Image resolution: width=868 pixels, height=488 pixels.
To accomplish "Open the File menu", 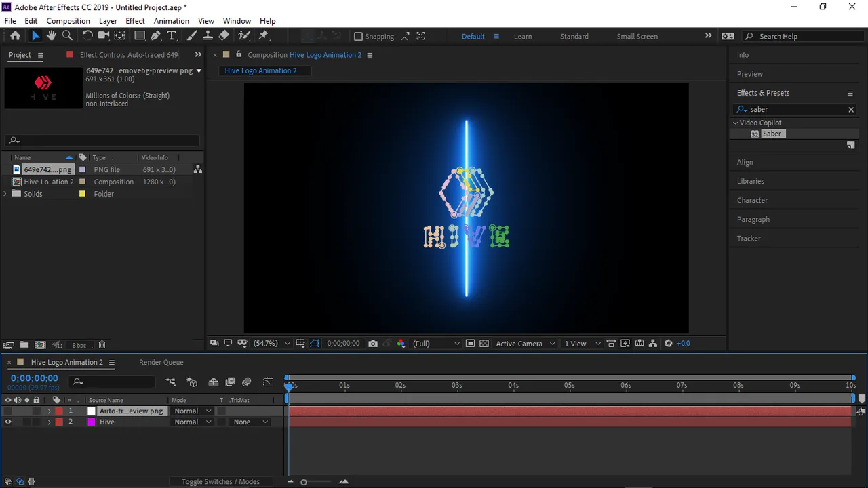I will pos(10,21).
